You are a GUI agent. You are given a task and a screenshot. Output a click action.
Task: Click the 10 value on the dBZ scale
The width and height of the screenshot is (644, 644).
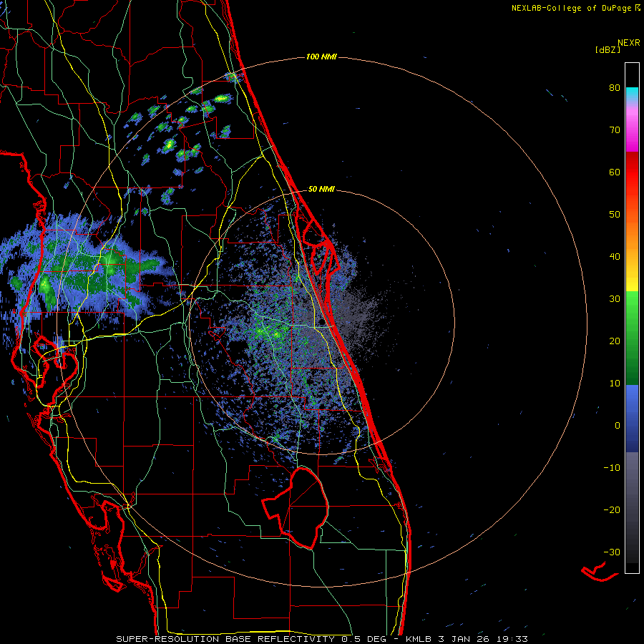pyautogui.click(x=615, y=384)
